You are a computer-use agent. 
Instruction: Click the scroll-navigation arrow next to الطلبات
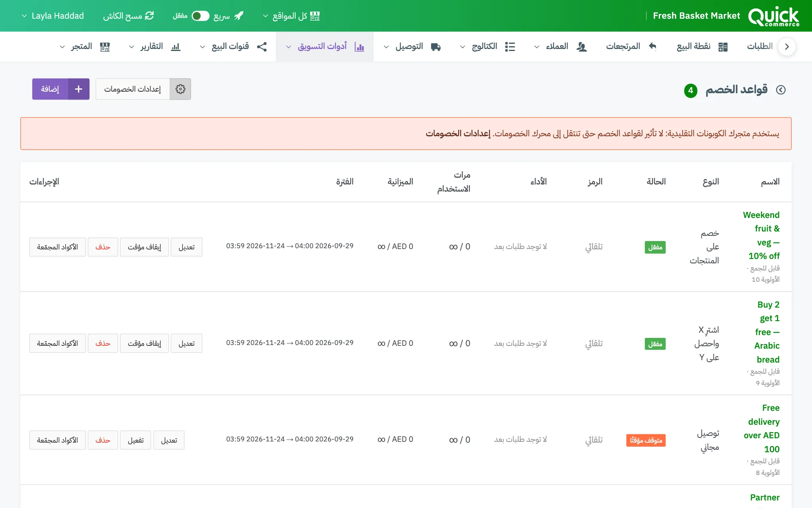pyautogui.click(x=787, y=47)
